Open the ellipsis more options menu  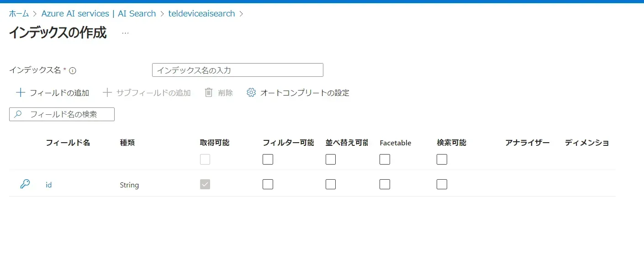pyautogui.click(x=125, y=33)
